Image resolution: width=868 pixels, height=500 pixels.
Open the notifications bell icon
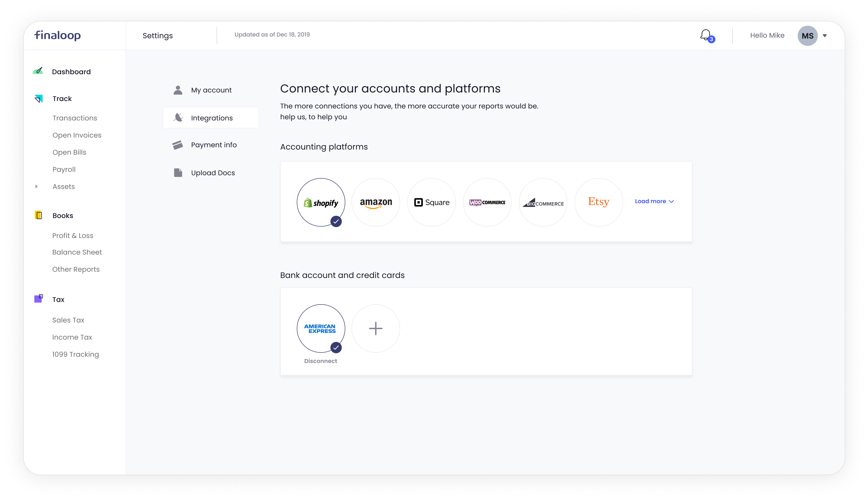[x=705, y=35]
